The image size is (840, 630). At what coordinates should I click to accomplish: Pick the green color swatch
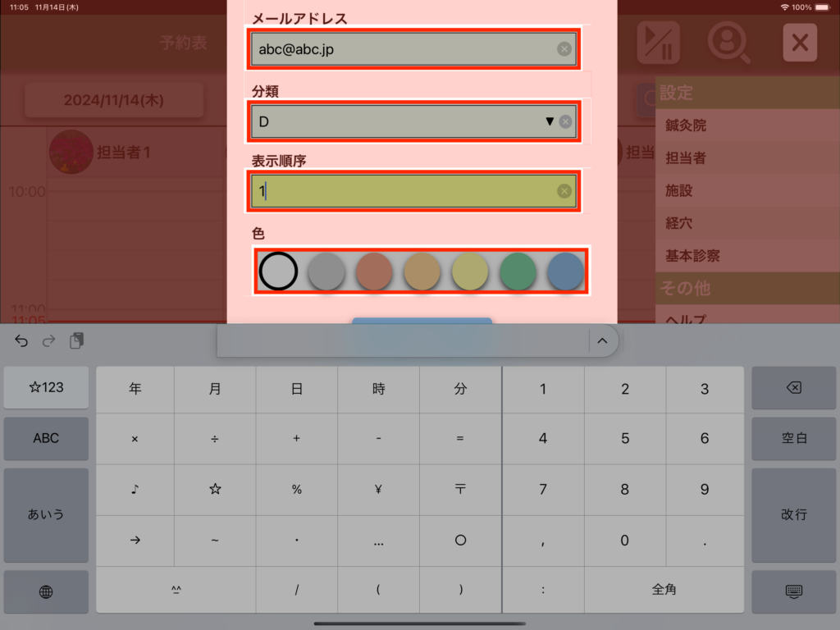tap(518, 271)
